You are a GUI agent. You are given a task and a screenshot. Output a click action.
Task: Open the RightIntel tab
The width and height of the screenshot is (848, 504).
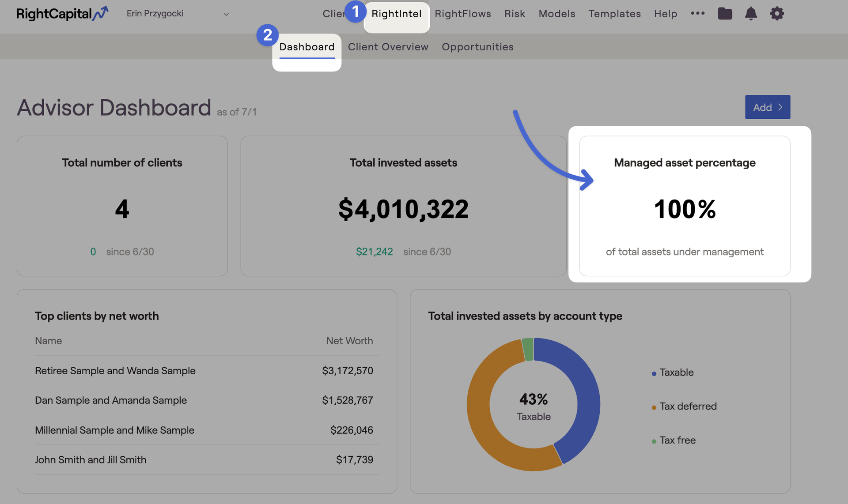[397, 14]
